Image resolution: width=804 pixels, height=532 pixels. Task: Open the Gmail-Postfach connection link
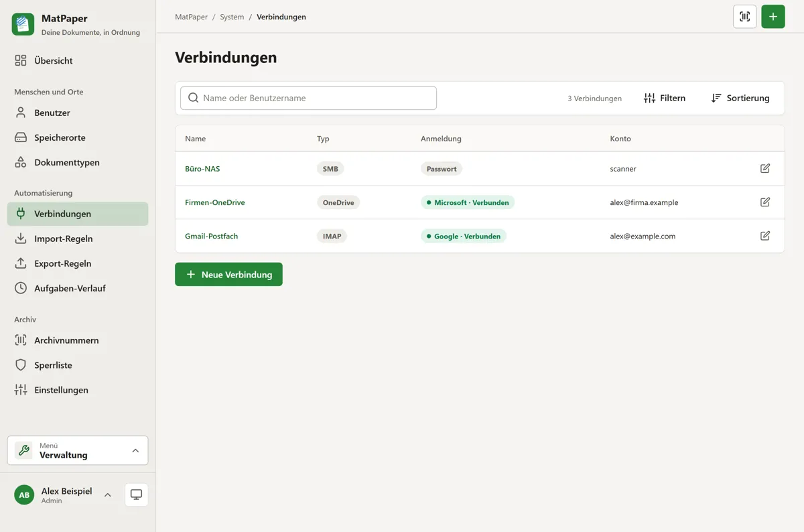point(211,236)
